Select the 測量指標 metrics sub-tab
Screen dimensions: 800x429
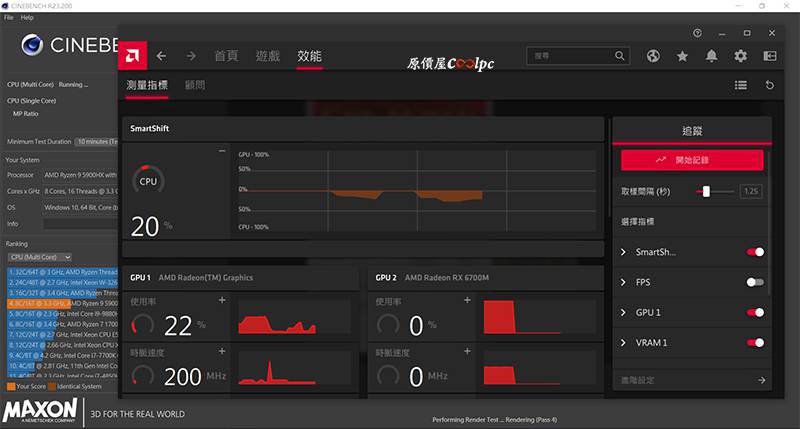[147, 85]
